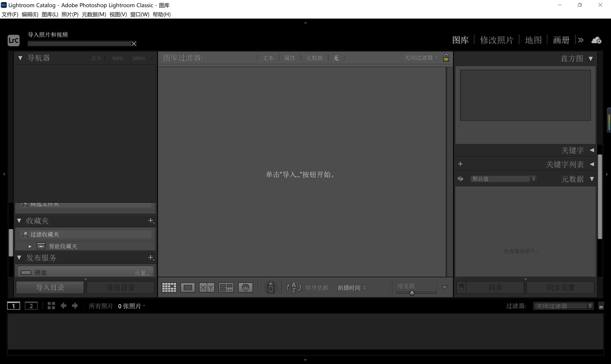Select the 属性 filter option

(x=290, y=58)
